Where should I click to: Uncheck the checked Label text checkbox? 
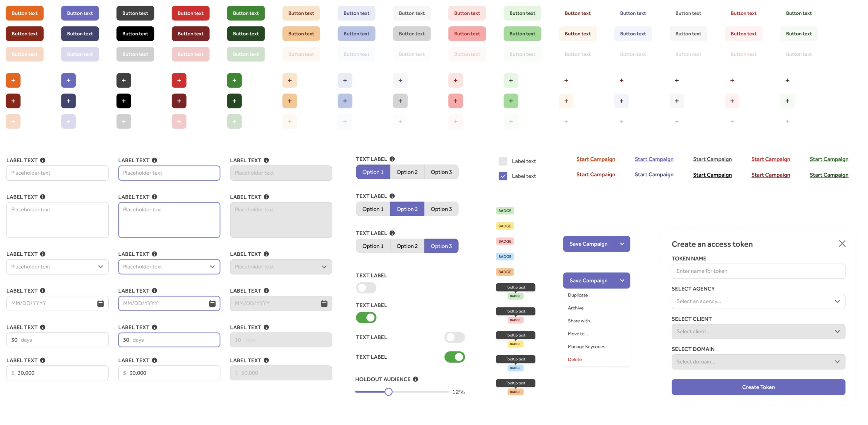(x=503, y=176)
